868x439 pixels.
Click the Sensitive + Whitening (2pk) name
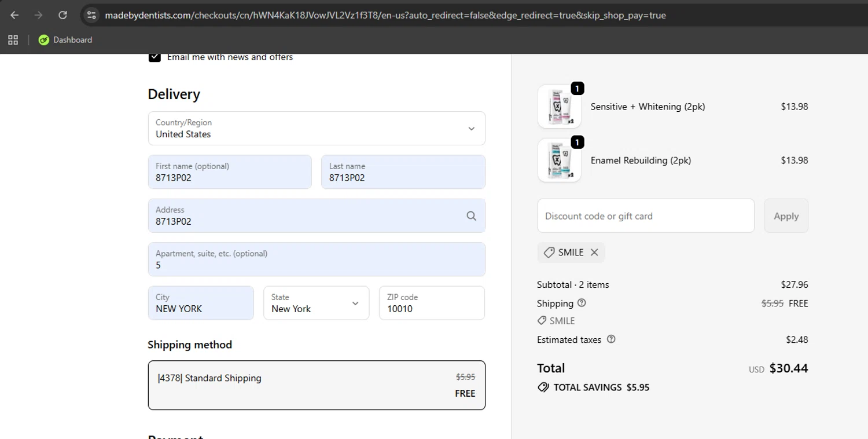(648, 107)
